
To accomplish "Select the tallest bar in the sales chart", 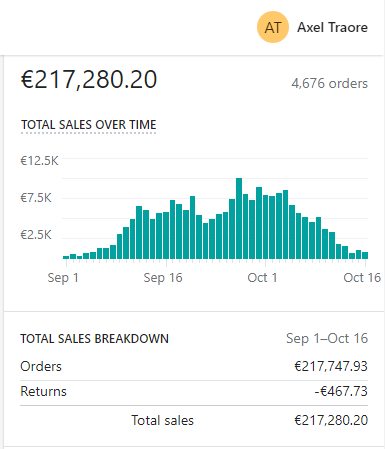I will (x=239, y=218).
